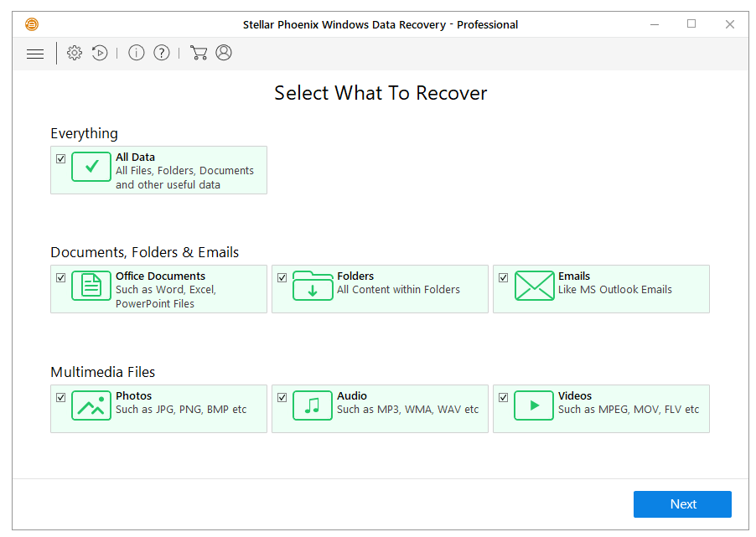Open the info icon in toolbar
This screenshot has height=537, width=756.
pyautogui.click(x=137, y=53)
